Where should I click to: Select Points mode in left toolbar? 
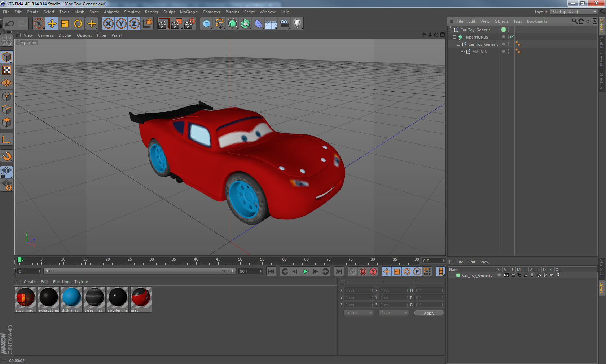coord(6,96)
